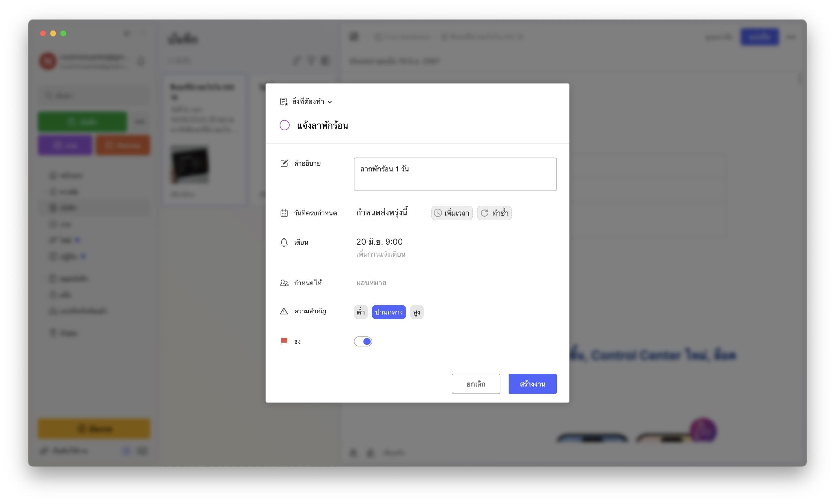The height and width of the screenshot is (504, 835).
Task: Mark the แจ้งลาพักร้อน task circle complete
Action: (284, 125)
